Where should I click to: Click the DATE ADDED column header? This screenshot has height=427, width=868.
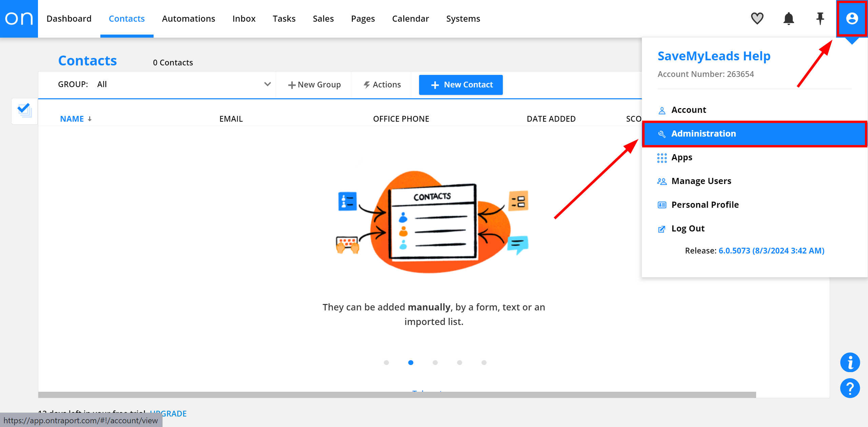(x=551, y=119)
